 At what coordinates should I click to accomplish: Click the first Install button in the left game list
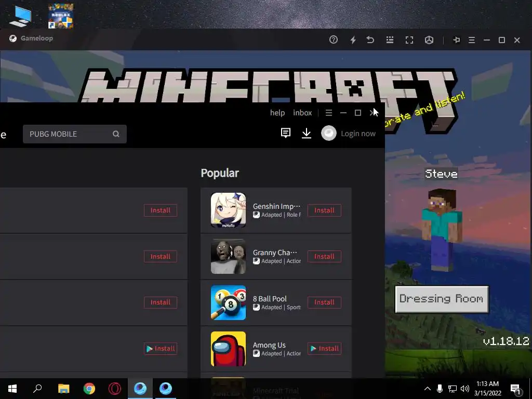coord(161,210)
